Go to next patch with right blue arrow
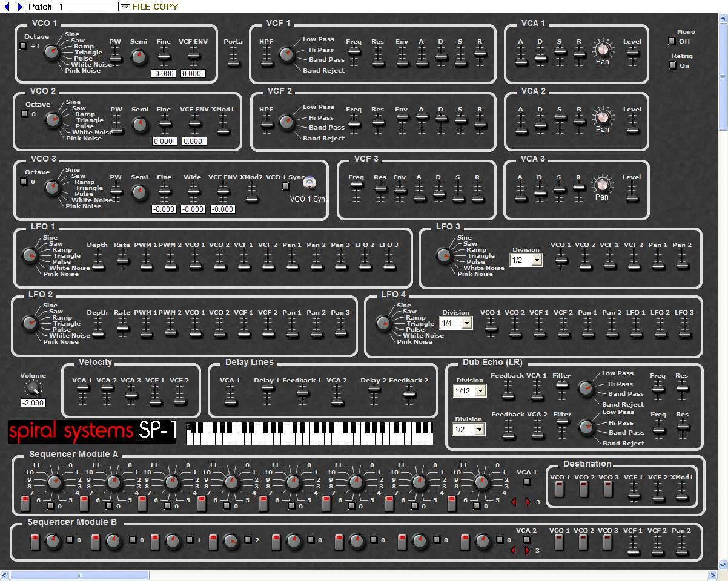The image size is (728, 581). pos(20,7)
